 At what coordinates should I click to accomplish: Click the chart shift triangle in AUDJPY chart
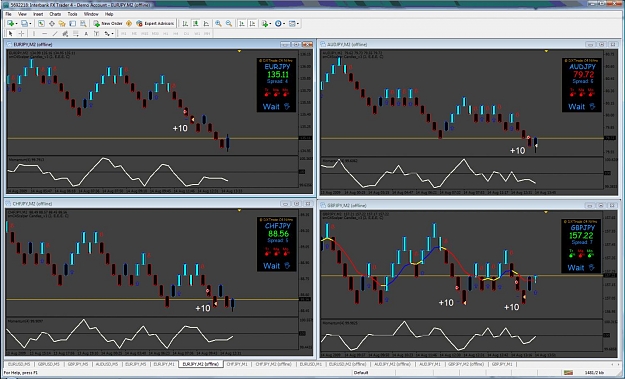[546, 51]
